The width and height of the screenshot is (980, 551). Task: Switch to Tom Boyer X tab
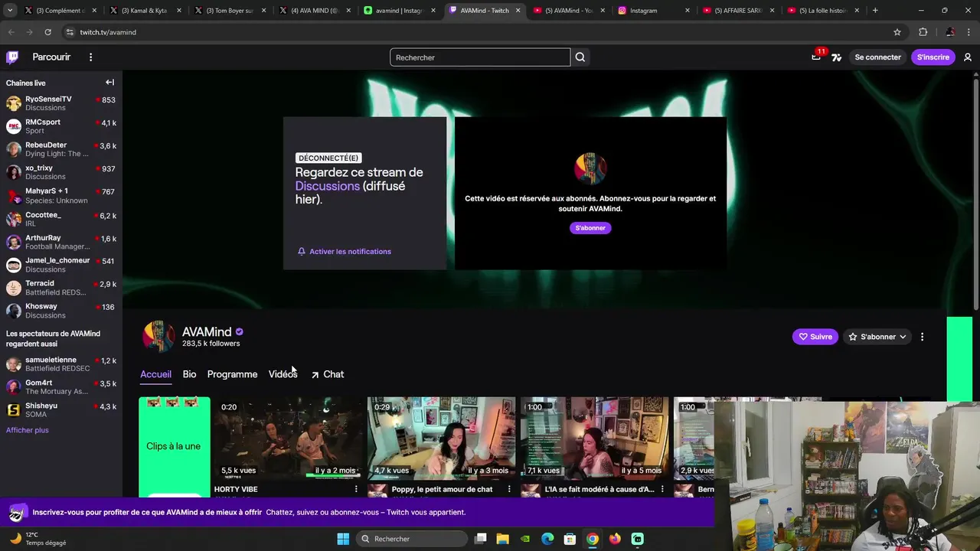click(x=230, y=11)
